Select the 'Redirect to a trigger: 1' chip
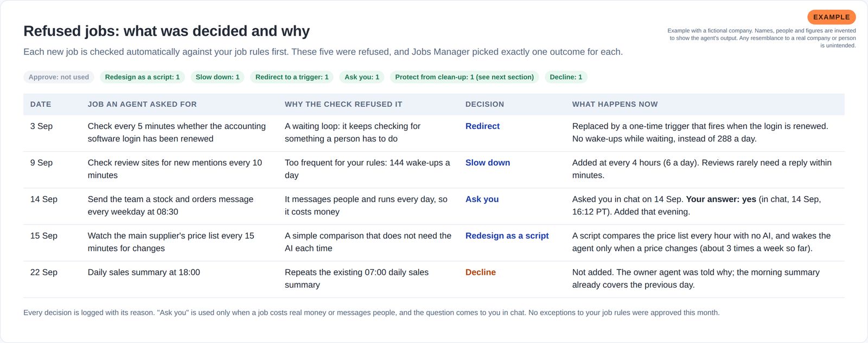Screen dimensions: 868x343 [292, 77]
